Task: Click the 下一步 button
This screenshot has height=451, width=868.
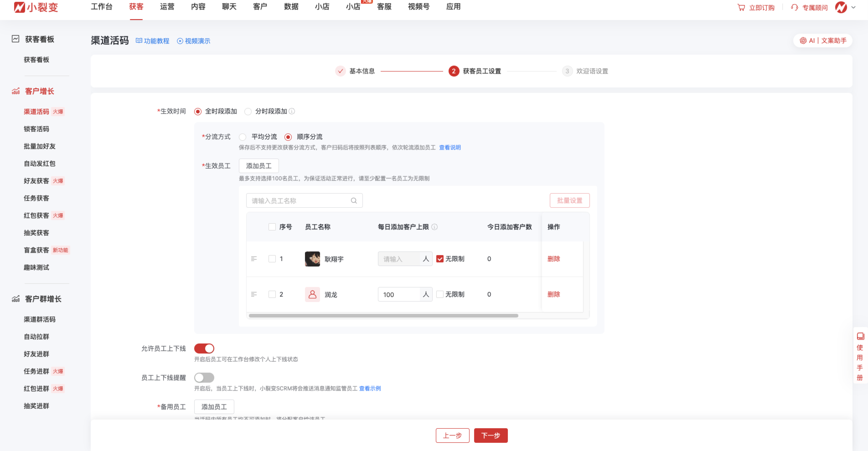Action: 491,436
